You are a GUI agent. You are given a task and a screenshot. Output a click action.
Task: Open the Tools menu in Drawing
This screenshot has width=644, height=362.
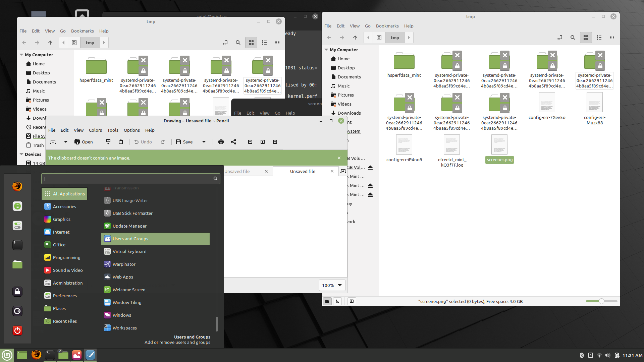(x=113, y=130)
